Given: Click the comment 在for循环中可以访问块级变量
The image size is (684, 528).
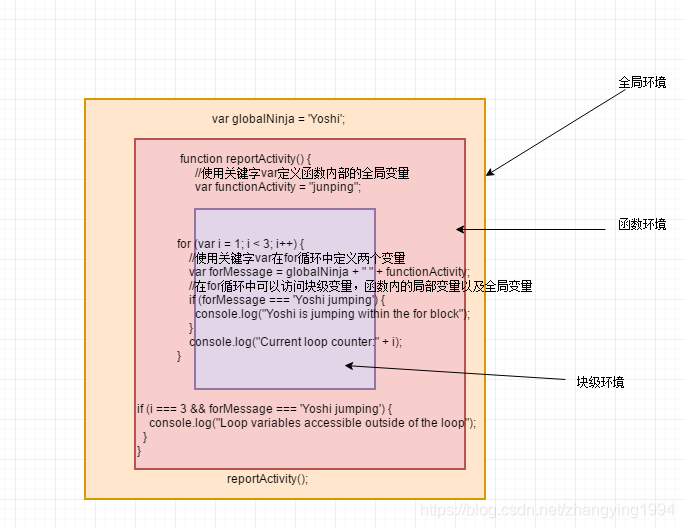Looking at the screenshot, I should point(360,286).
